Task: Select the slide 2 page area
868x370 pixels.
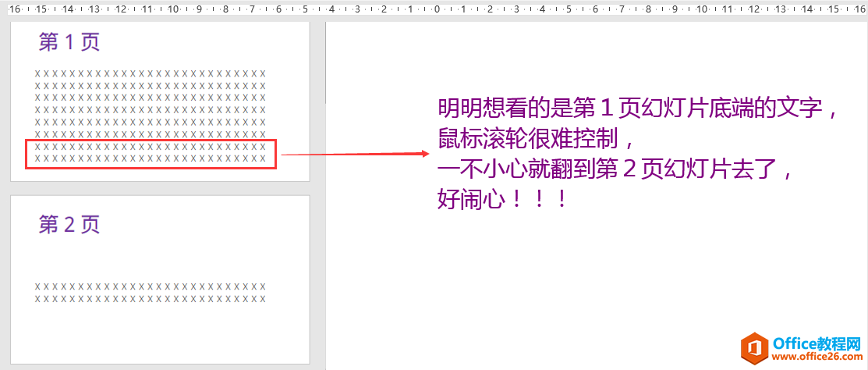Action: 160,279
